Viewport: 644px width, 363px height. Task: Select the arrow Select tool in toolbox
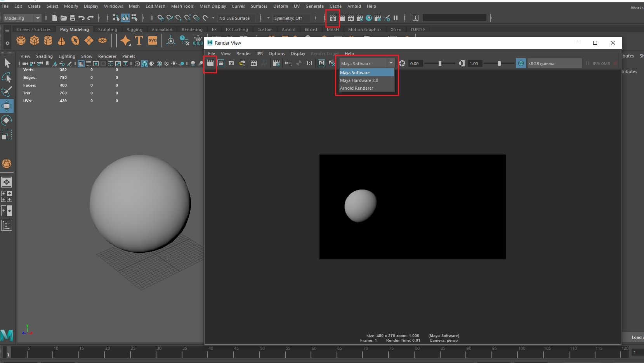pos(7,63)
